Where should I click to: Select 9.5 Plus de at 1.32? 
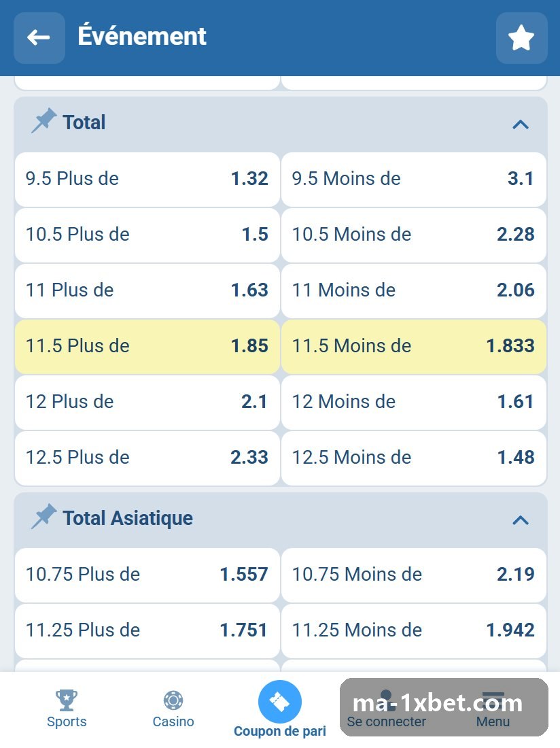tap(147, 180)
